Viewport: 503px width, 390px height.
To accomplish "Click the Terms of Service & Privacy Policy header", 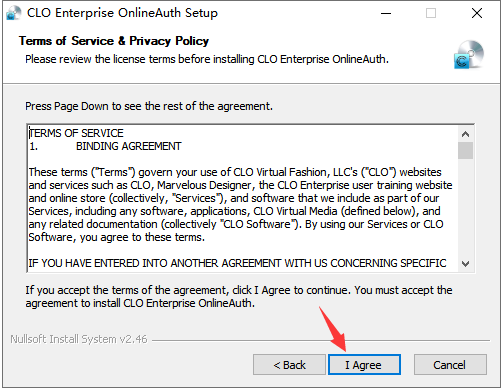I will [x=114, y=41].
